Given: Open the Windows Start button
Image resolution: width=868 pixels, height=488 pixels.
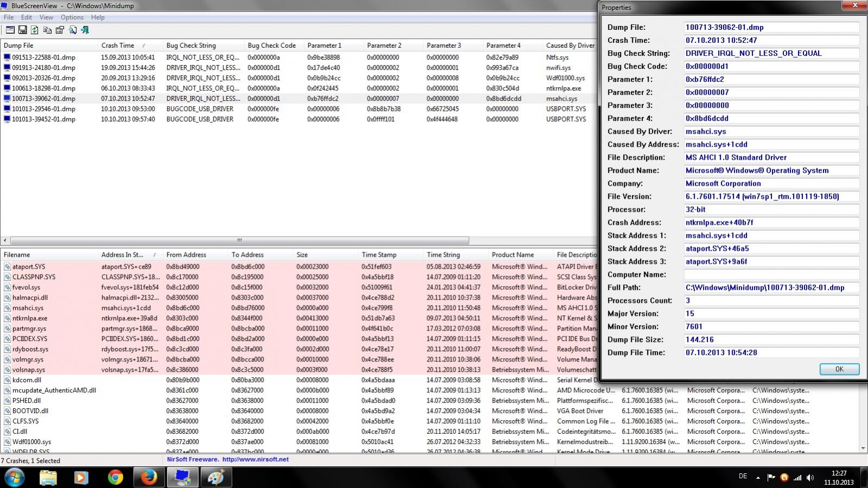Looking at the screenshot, I should click(15, 478).
